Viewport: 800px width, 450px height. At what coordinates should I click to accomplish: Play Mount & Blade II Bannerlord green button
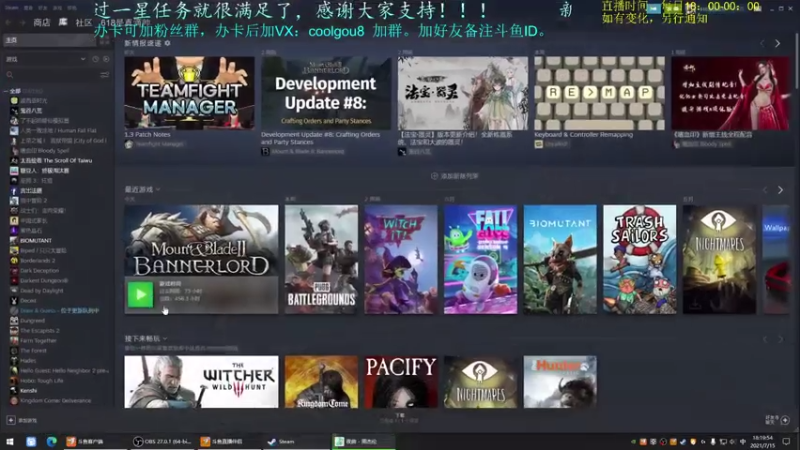click(x=140, y=294)
